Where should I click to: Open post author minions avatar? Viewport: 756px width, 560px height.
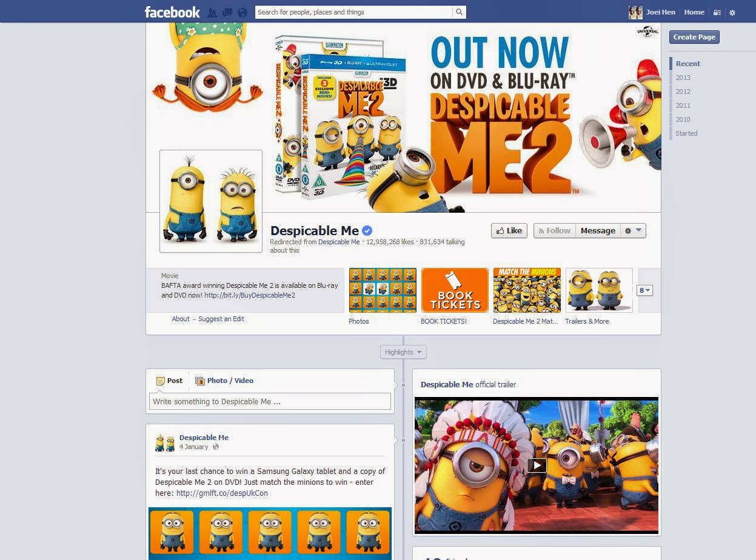pyautogui.click(x=165, y=442)
